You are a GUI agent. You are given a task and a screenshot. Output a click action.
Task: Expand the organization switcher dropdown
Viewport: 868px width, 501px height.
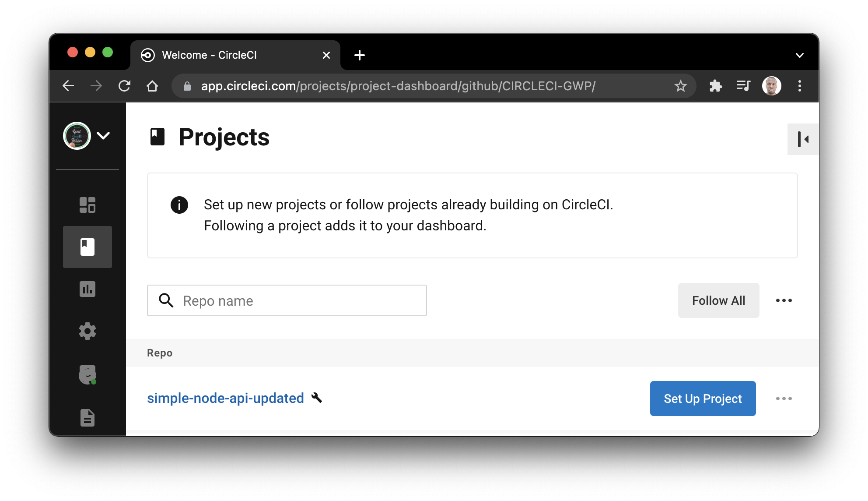coord(103,136)
